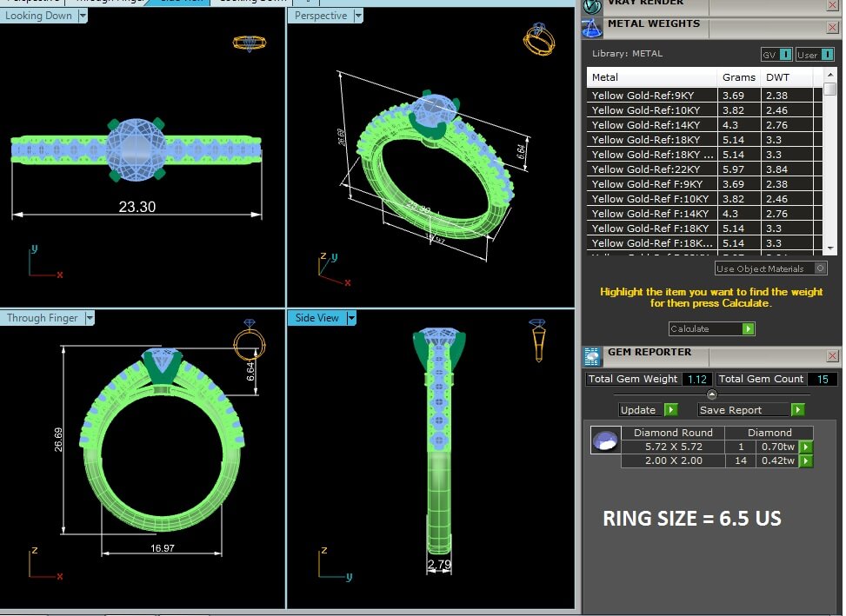Open the Through Finger viewport dropdown
The width and height of the screenshot is (846, 616).
pyautogui.click(x=89, y=318)
